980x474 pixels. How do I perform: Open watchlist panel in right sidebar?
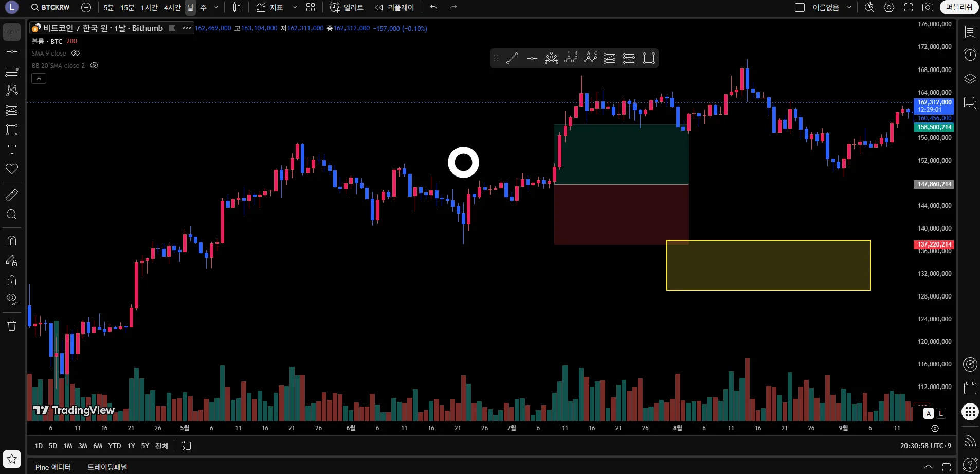point(970,32)
